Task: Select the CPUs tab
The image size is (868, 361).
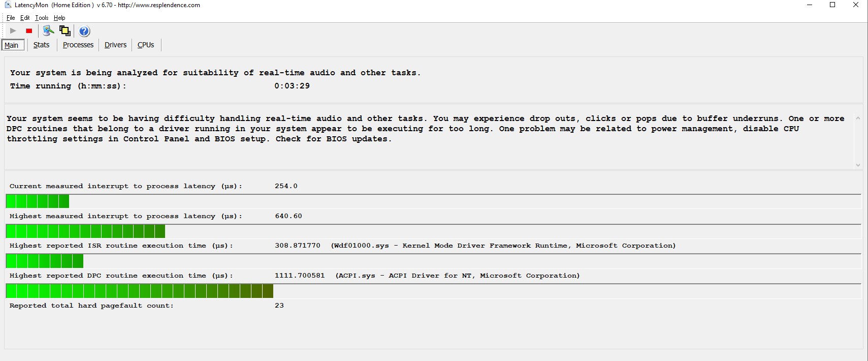Action: tap(146, 45)
